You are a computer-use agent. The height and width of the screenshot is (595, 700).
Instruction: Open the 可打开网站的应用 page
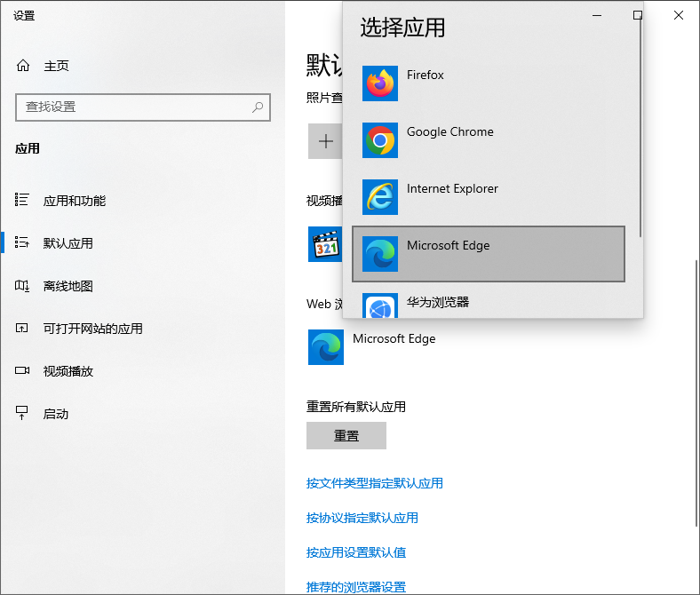[93, 329]
